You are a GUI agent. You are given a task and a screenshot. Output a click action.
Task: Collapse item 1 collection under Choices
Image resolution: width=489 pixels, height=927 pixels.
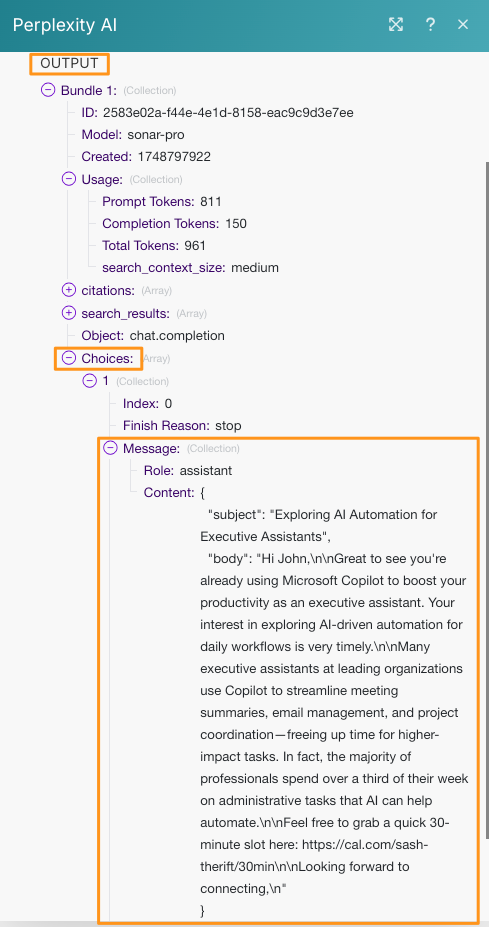pos(89,381)
